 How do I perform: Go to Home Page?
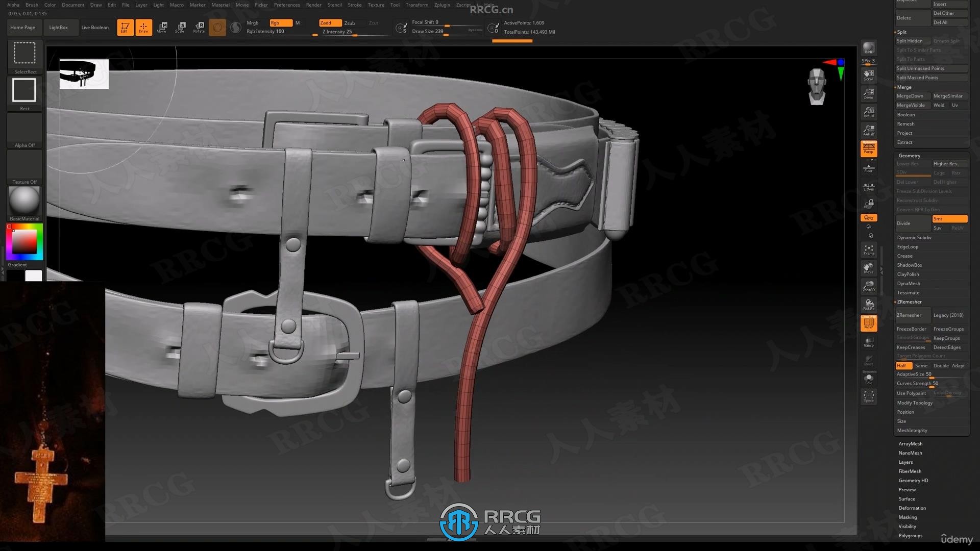[x=23, y=27]
